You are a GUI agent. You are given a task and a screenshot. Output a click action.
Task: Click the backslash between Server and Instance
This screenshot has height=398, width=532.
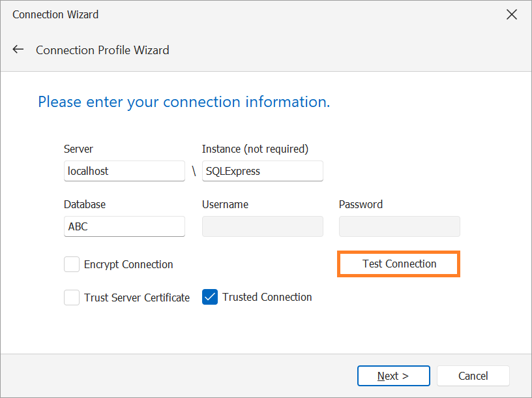(x=194, y=171)
